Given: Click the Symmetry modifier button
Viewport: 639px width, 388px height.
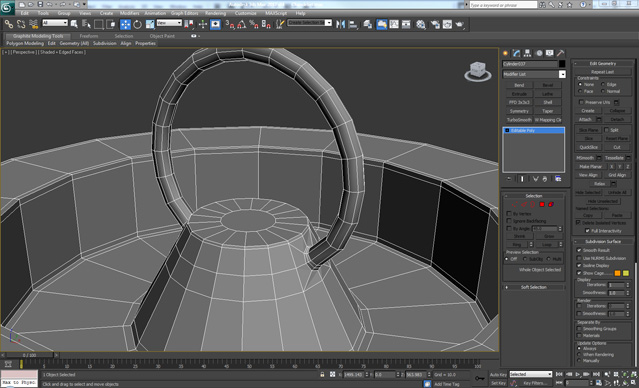Looking at the screenshot, I should (519, 111).
